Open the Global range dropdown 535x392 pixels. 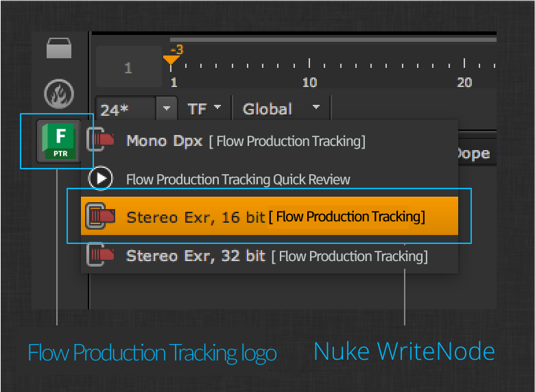click(281, 109)
